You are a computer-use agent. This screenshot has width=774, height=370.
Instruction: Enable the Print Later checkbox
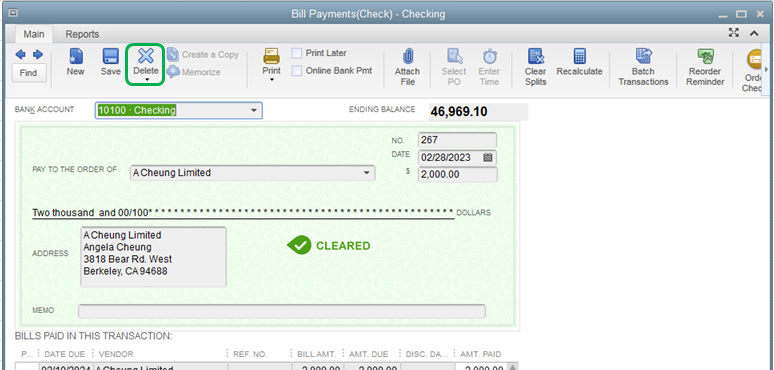[297, 53]
